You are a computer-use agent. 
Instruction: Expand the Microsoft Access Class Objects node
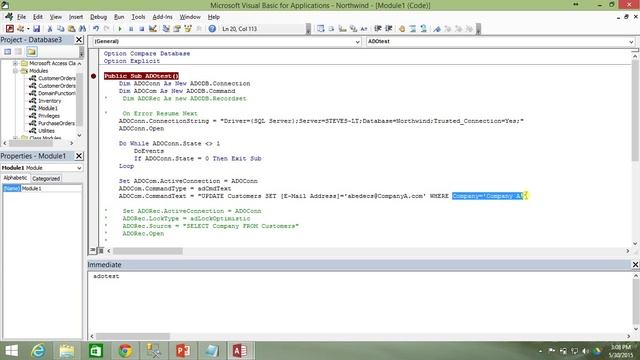click(15, 63)
